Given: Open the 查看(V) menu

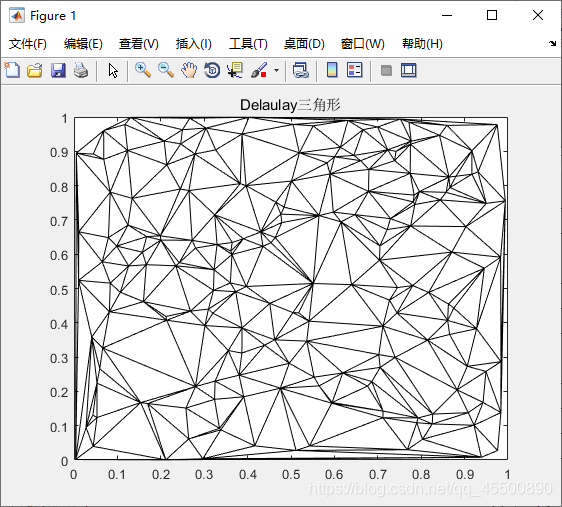Looking at the screenshot, I should point(139,44).
